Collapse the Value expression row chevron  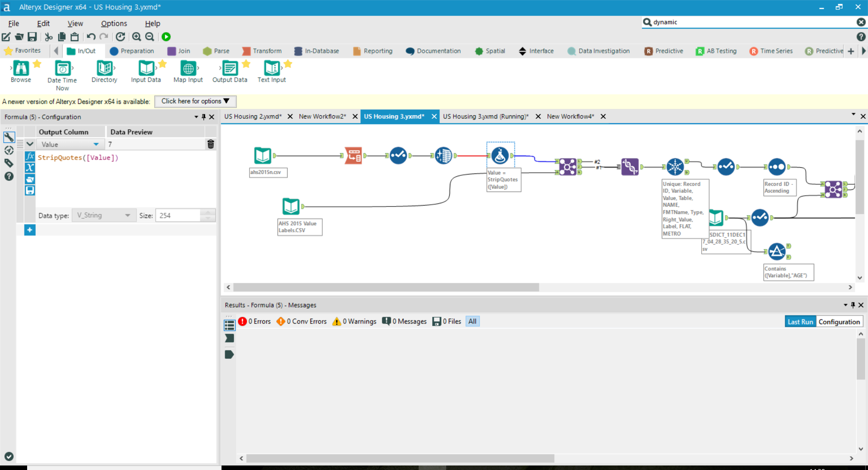pos(30,144)
